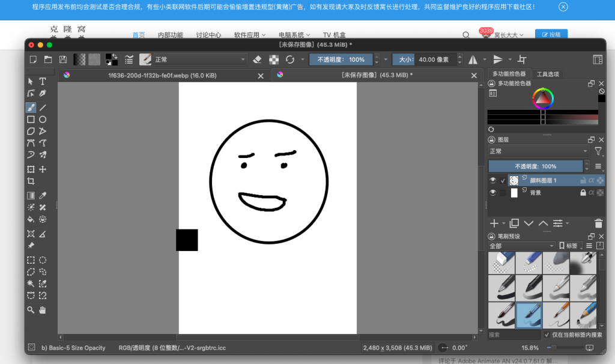Open the 全部 brush tag dropdown
The image size is (615, 364).
(521, 246)
